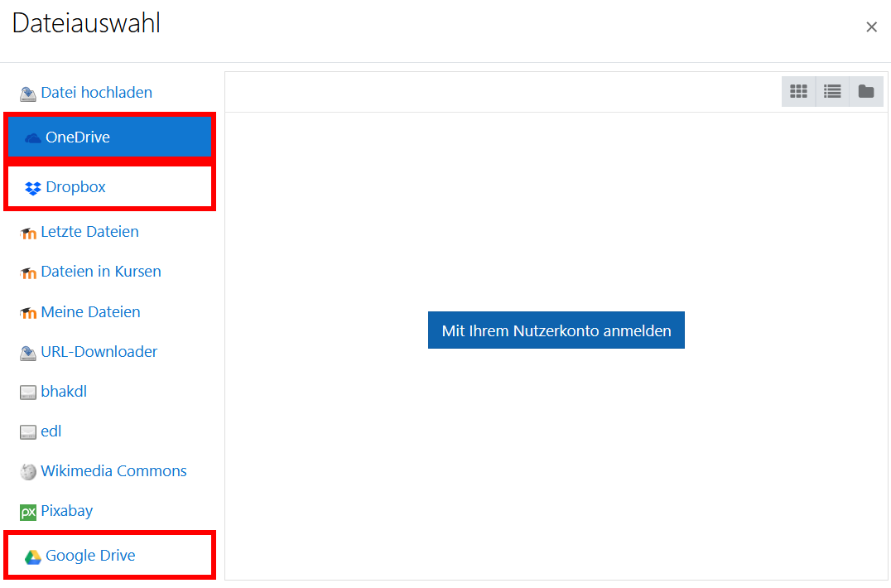Close the Dateiauswahl dialog
891x588 pixels.
pyautogui.click(x=871, y=27)
